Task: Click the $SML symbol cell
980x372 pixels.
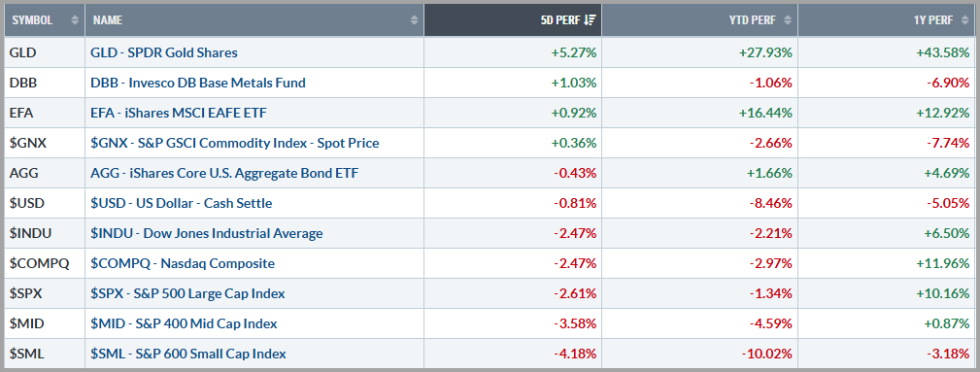Action: [x=45, y=354]
